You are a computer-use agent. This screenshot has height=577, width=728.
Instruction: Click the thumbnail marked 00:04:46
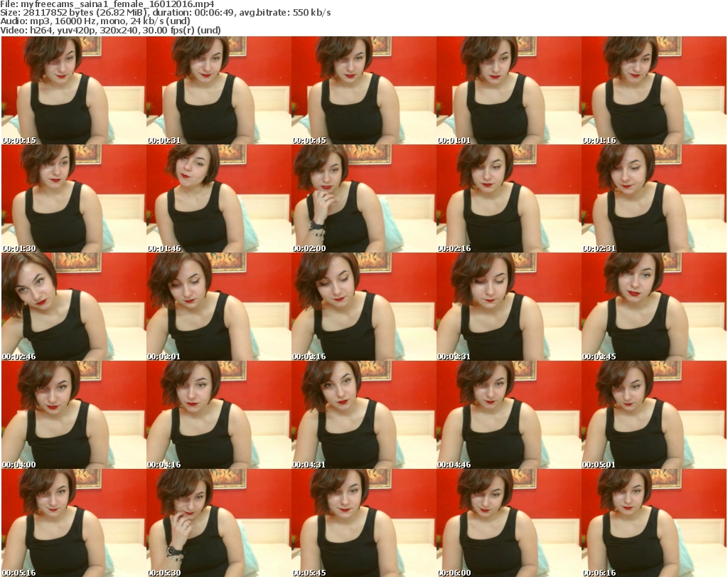[x=508, y=415]
